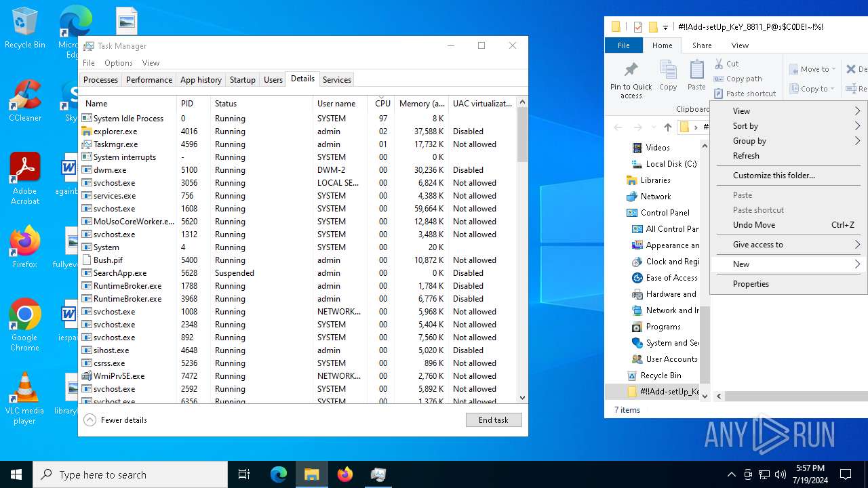Select the Bush.pif process row
Screen dimensions: 868x488
(x=298, y=260)
